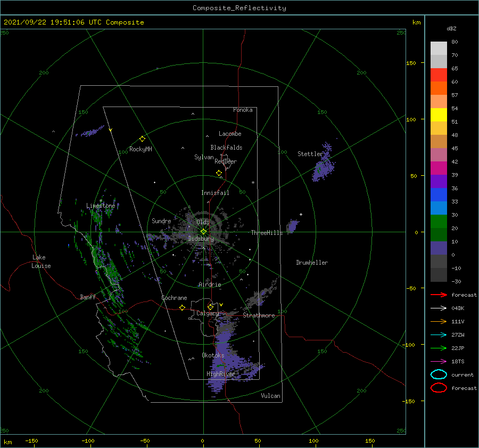Select the 45 dBZ mauve swatch

439,154
